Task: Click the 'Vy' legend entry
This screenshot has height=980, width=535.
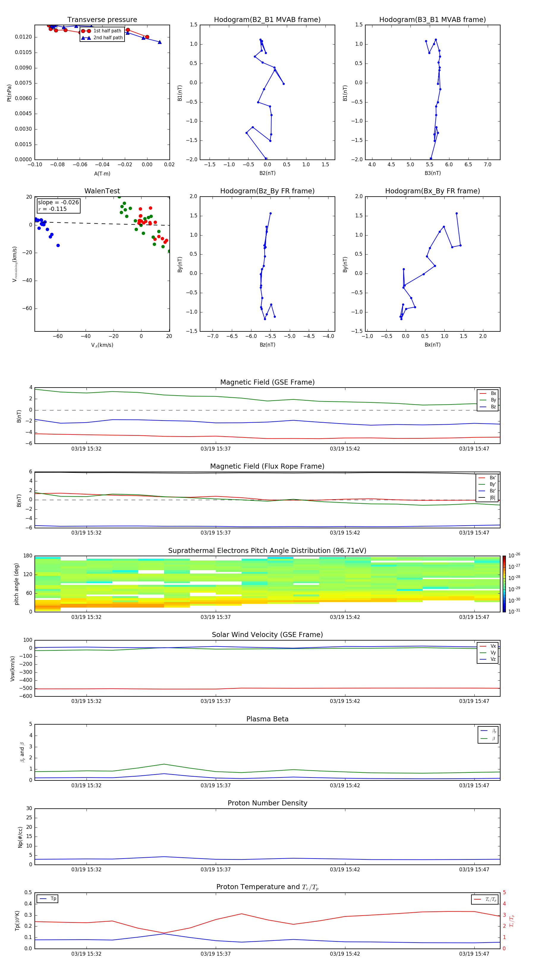Action: click(488, 652)
